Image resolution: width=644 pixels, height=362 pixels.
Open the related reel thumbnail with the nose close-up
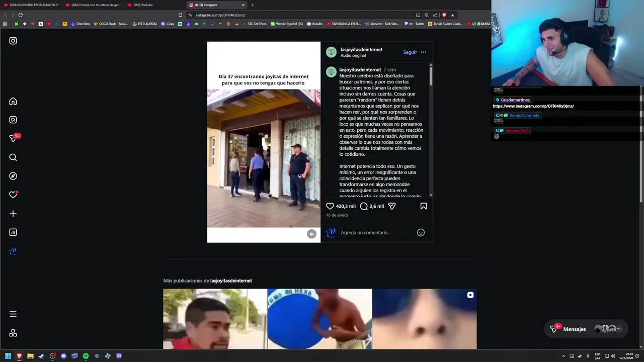coord(424,319)
